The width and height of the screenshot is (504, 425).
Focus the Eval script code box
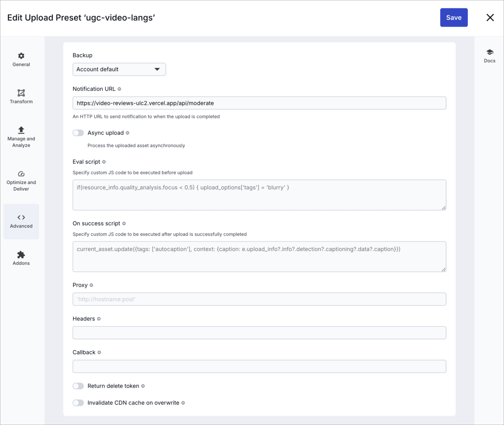tap(259, 195)
